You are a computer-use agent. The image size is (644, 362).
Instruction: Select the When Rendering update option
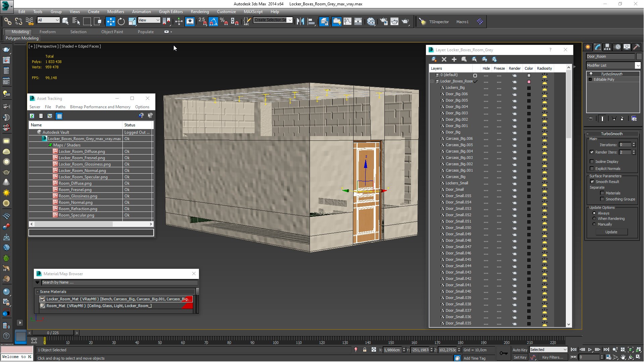click(594, 219)
